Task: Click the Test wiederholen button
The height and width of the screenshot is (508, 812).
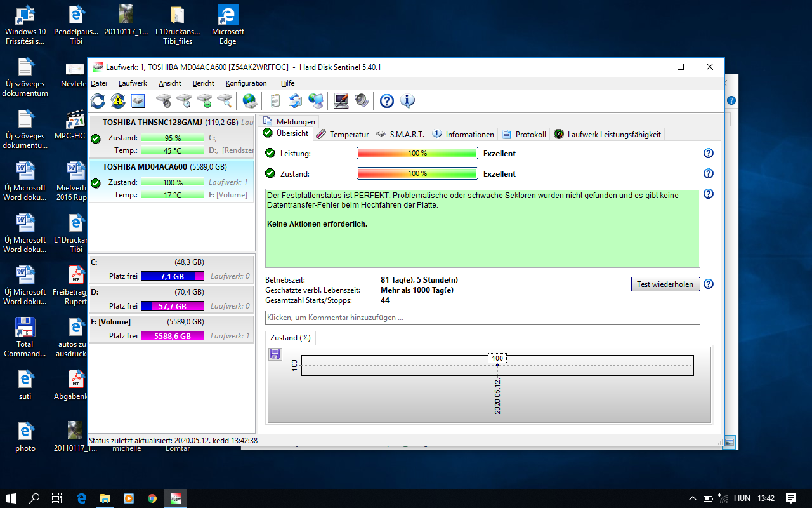Action: [x=665, y=284]
